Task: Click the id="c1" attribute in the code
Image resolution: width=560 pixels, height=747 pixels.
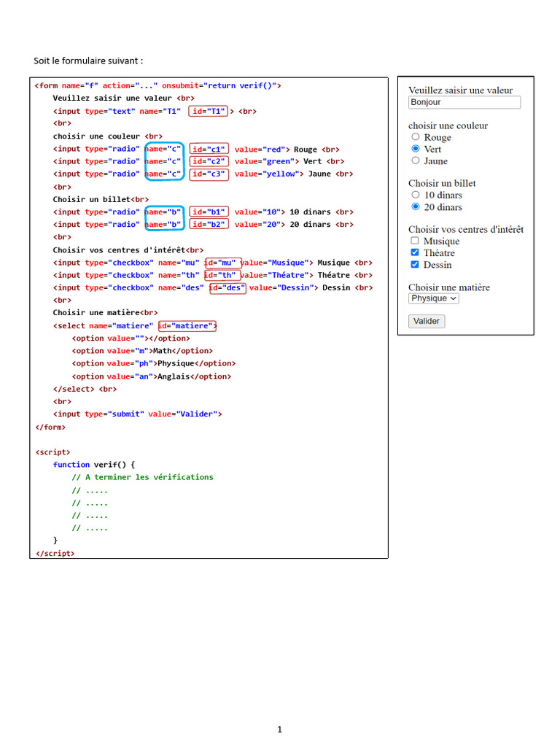Action: tap(209, 149)
